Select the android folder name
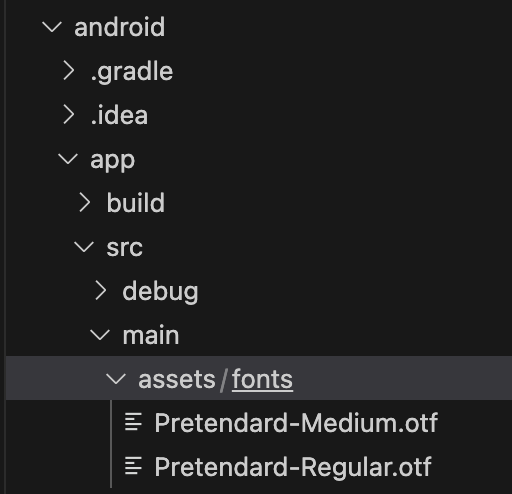512x494 pixels. coord(119,27)
